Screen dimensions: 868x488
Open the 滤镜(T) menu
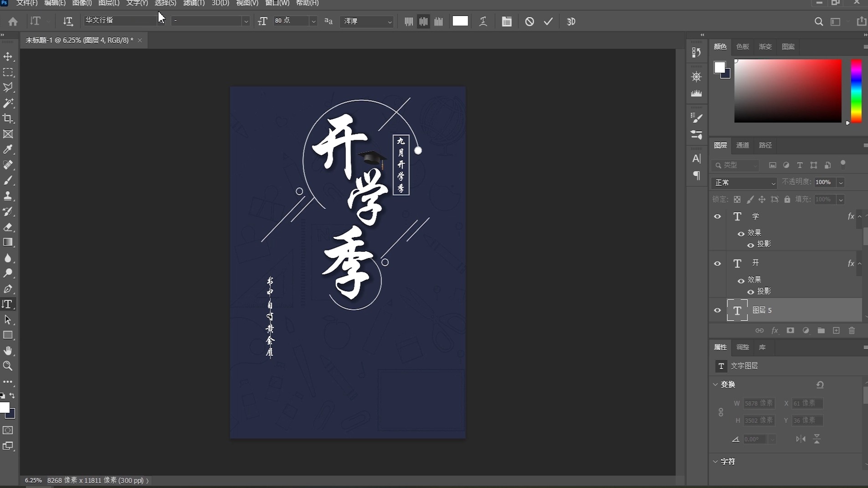(x=194, y=3)
